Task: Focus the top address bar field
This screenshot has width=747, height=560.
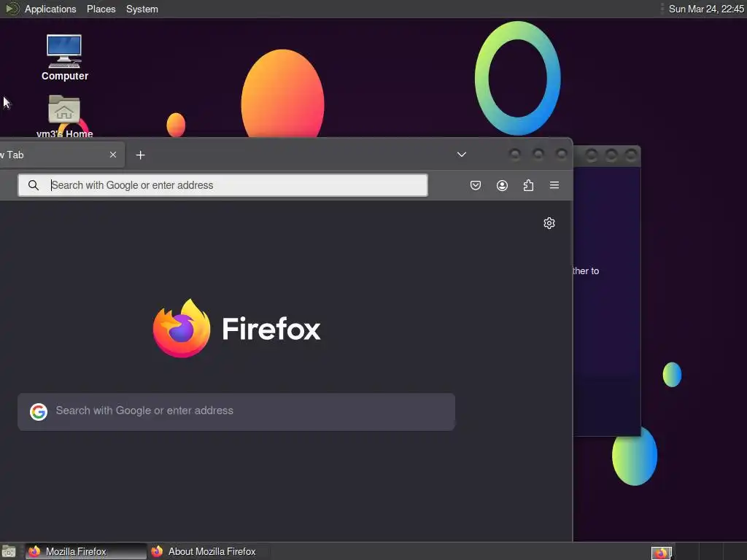Action: 223,185
